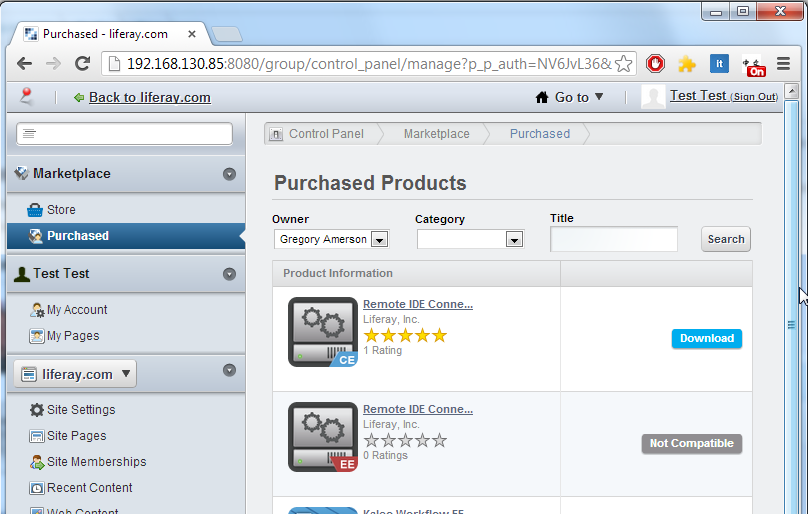Open the Chrome menu hamburger icon
The height and width of the screenshot is (514, 808).
tap(783, 64)
